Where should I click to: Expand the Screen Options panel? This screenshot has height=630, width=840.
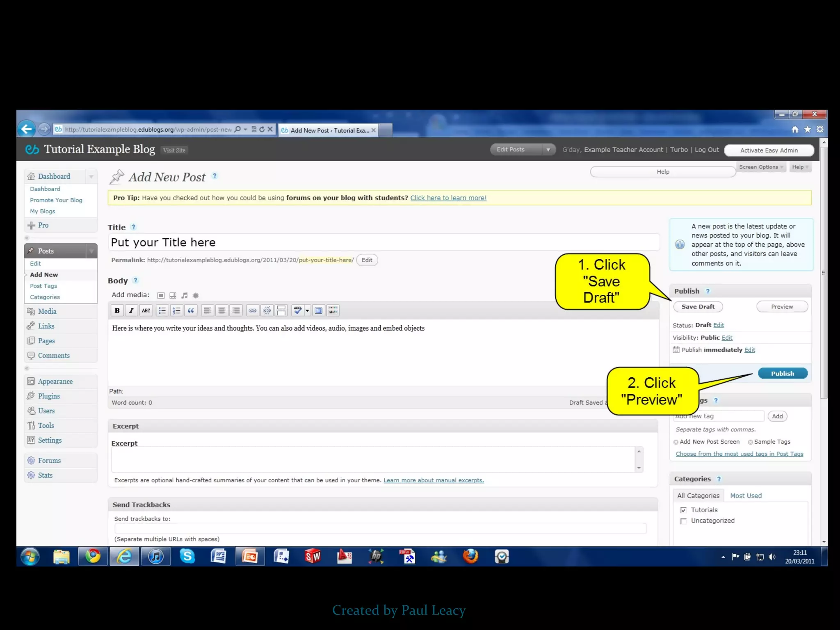761,167
